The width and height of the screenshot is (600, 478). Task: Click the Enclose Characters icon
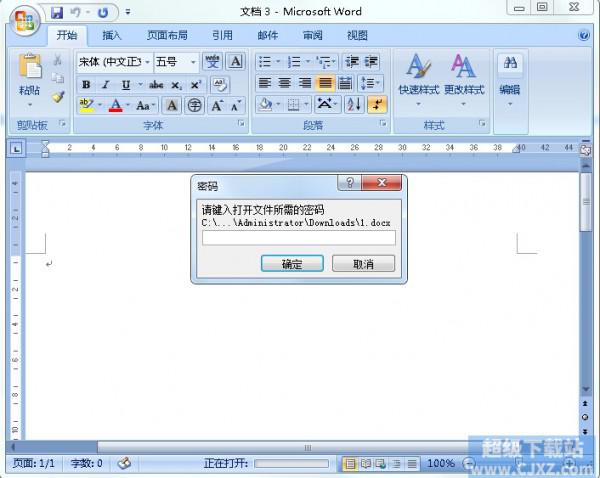click(x=194, y=105)
